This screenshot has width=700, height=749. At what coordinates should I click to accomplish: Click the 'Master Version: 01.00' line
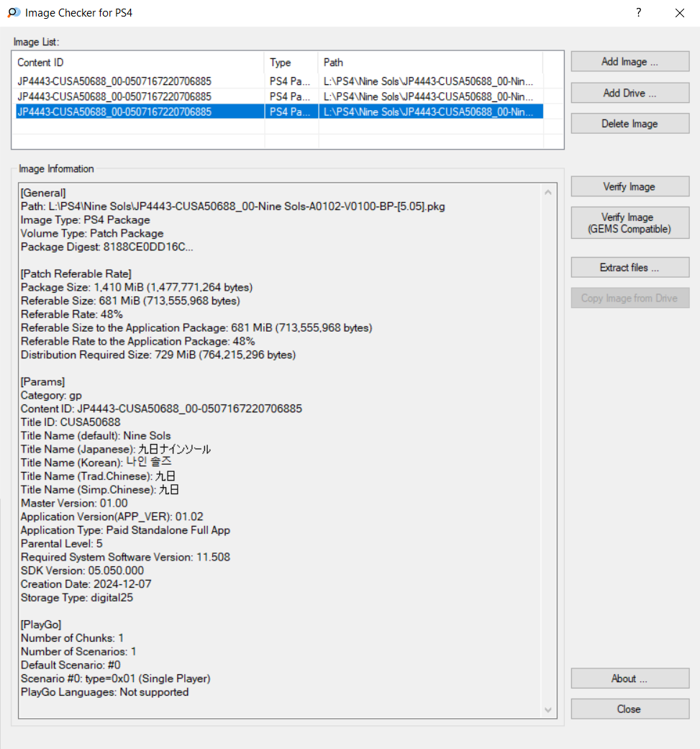click(74, 503)
